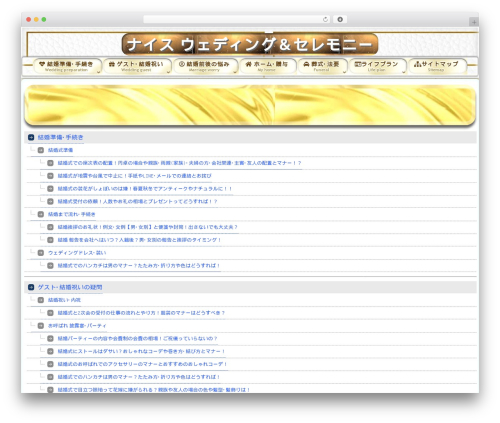This screenshot has width=500, height=423.
Task: Click the dark arrow icon beside ゲスト・結婚祝いの疑問 heading
Action: [31, 287]
